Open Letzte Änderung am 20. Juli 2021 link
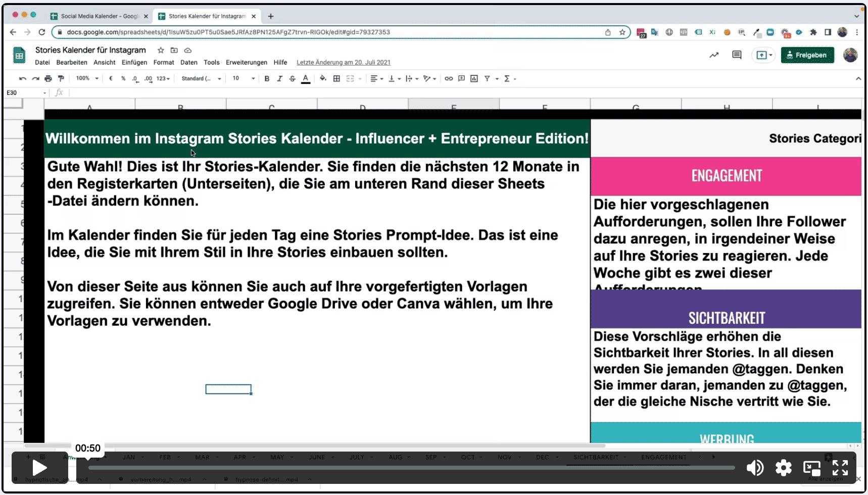The height and width of the screenshot is (495, 868). [344, 63]
